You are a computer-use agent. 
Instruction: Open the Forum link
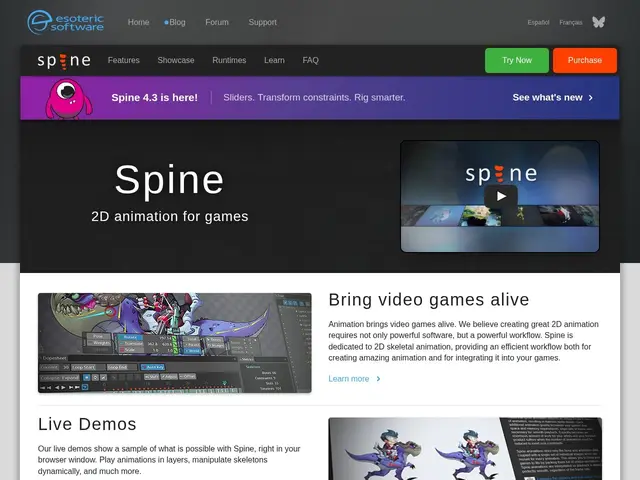[217, 22]
